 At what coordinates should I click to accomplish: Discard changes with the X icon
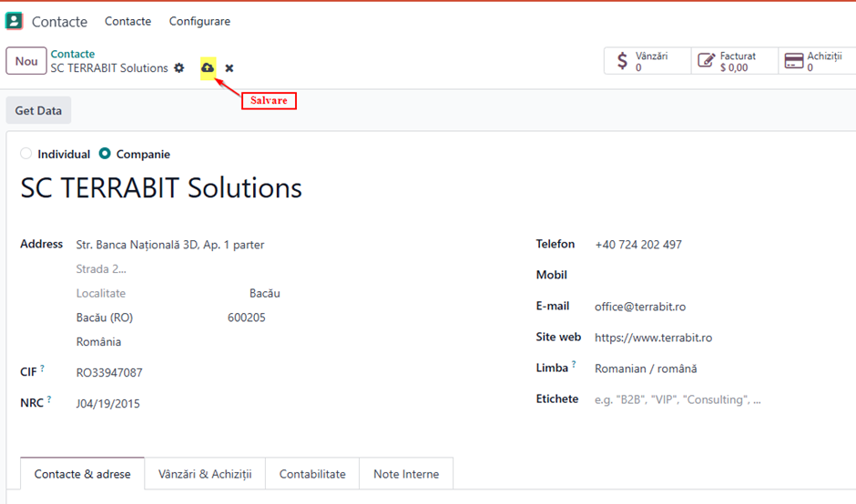229,68
